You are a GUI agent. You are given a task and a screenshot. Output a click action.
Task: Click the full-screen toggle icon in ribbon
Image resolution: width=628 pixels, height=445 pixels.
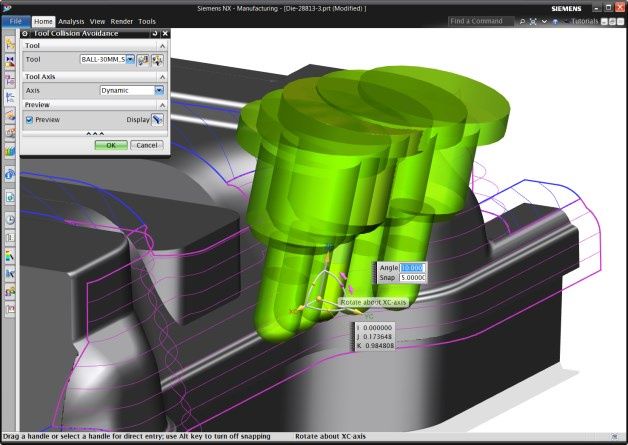[x=533, y=22]
